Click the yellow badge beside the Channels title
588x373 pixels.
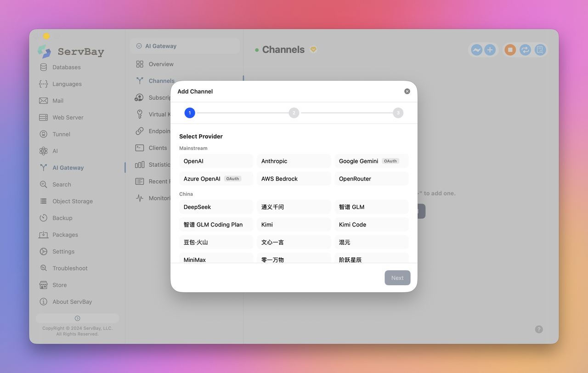tap(313, 50)
